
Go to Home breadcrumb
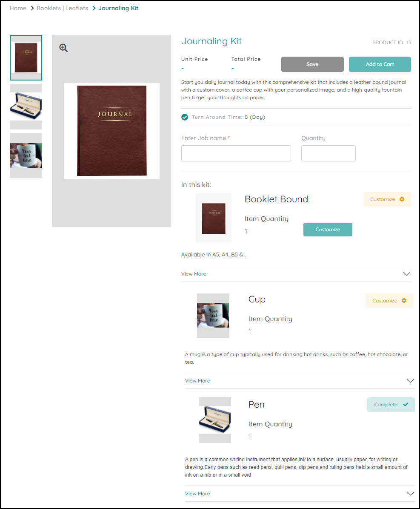[x=18, y=8]
